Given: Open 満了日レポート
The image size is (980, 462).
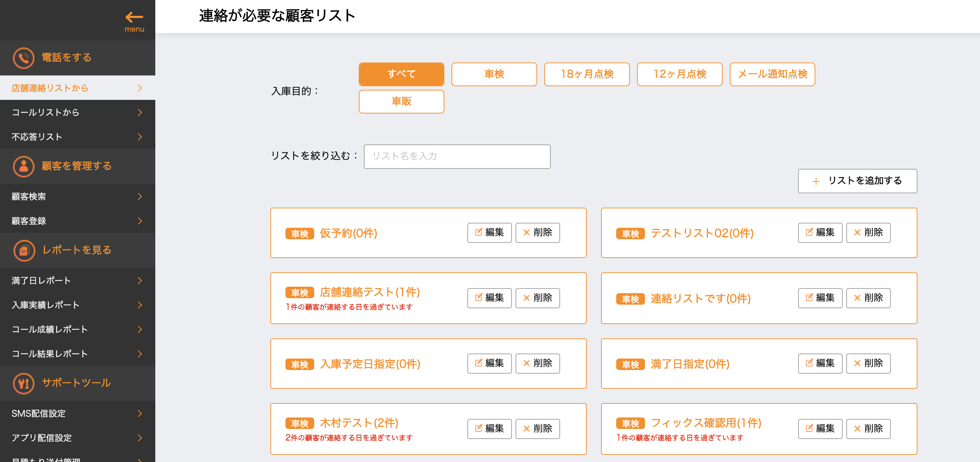Looking at the screenshot, I should [78, 281].
